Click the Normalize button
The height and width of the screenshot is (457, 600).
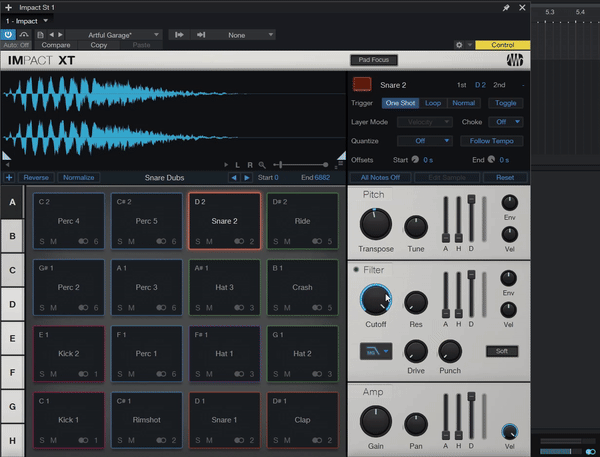click(78, 178)
